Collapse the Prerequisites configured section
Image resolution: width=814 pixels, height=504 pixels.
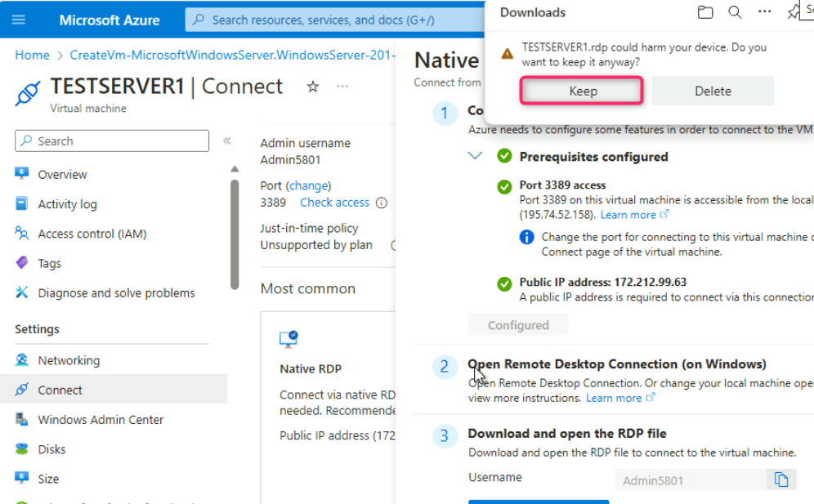click(475, 156)
